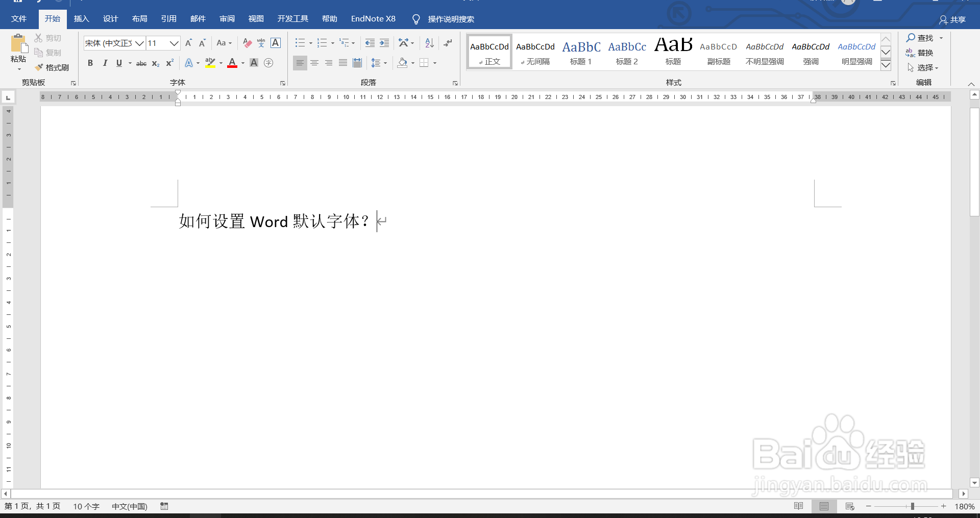Image resolution: width=980 pixels, height=518 pixels.
Task: Adjust the zoom slider handle
Action: [912, 506]
